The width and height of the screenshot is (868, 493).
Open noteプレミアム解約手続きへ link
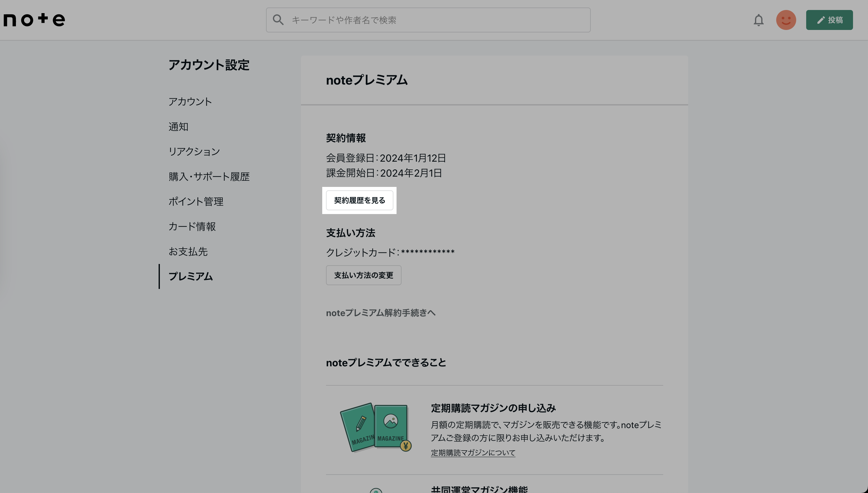point(381,313)
